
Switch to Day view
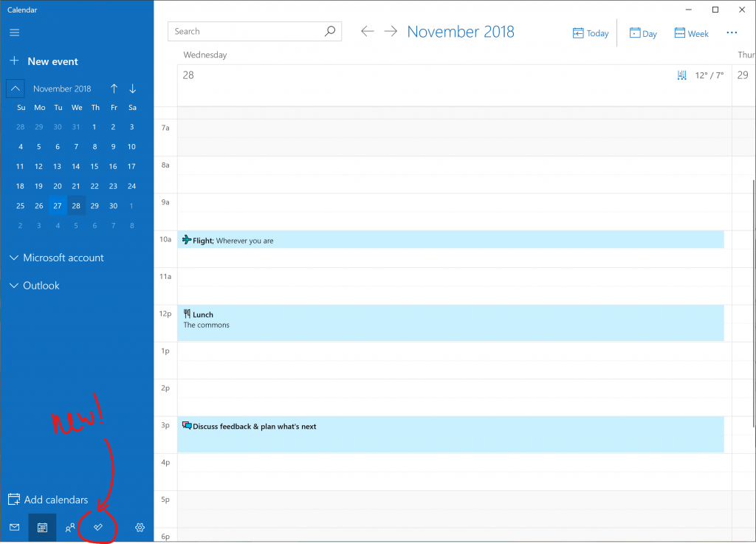643,33
